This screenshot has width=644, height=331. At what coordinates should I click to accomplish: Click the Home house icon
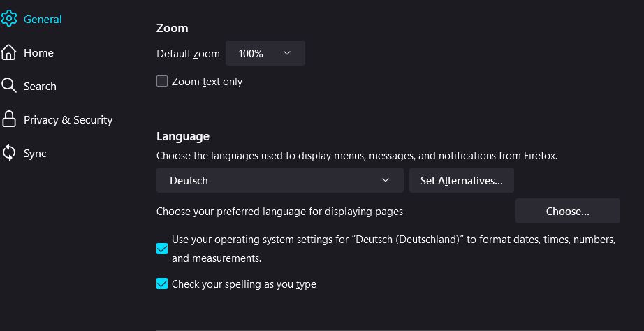(x=8, y=52)
